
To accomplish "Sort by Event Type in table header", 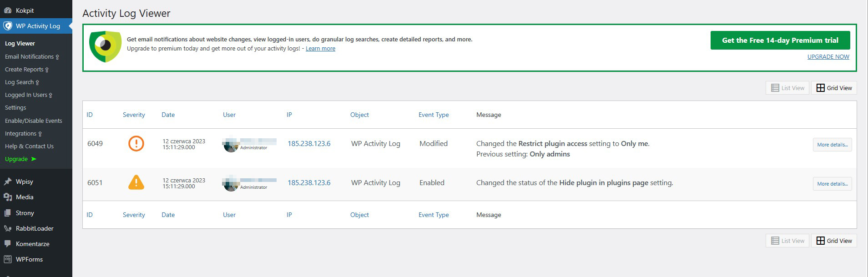I will click(434, 115).
